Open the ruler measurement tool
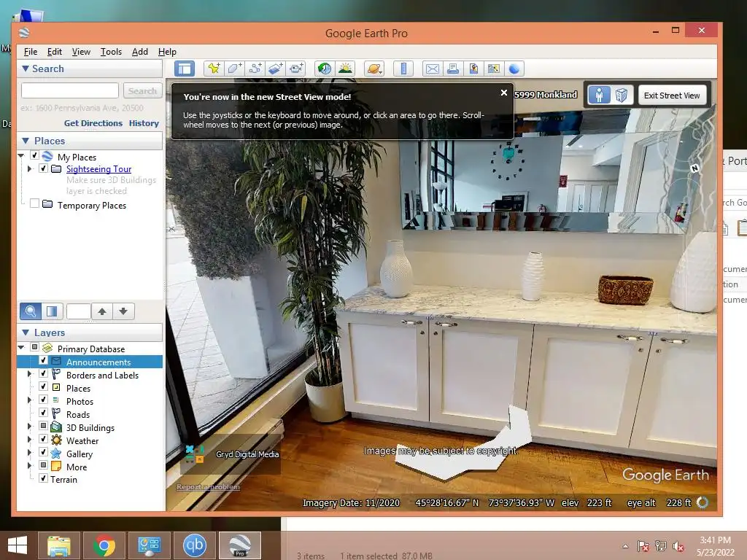 [x=403, y=69]
